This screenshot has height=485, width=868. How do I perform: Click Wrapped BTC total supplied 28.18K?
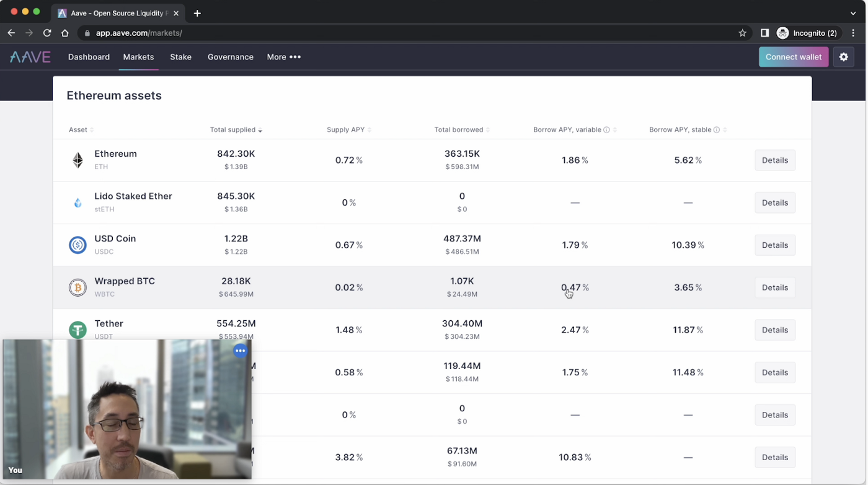click(236, 281)
